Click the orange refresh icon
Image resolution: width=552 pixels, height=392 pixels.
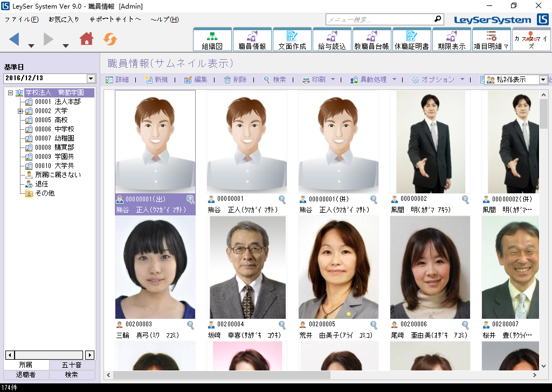110,39
